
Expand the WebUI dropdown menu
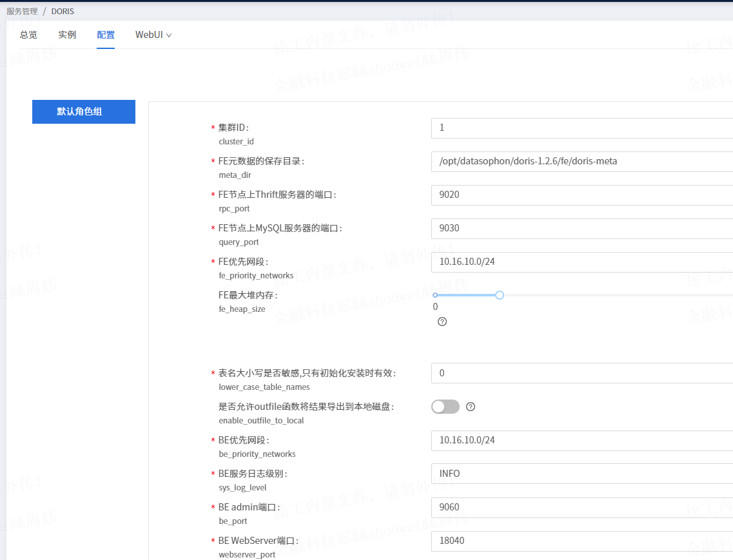point(153,35)
